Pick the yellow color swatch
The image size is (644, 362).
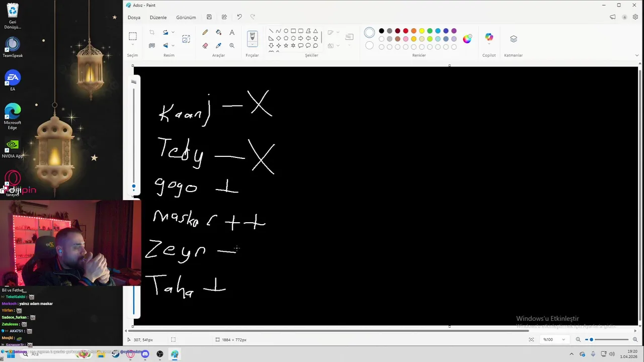tap(422, 31)
